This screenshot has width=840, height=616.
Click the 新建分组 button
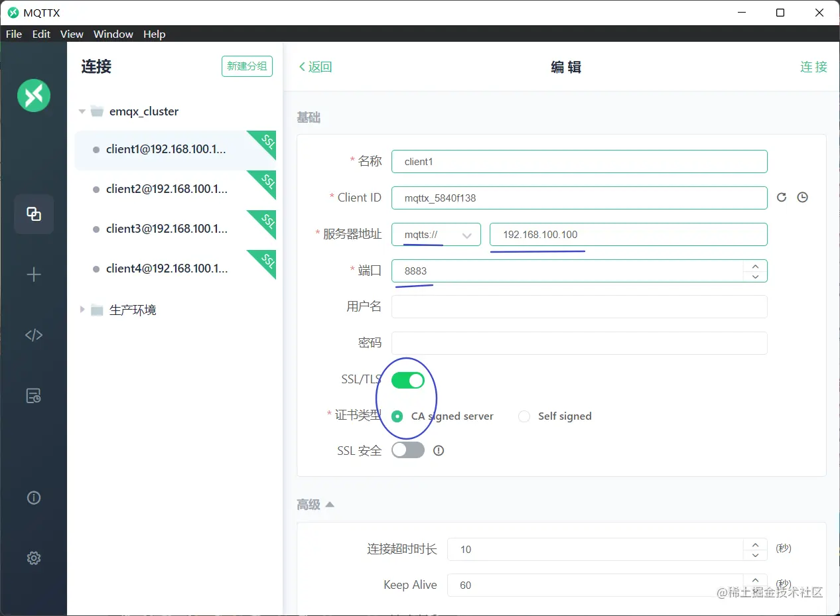[x=247, y=66]
